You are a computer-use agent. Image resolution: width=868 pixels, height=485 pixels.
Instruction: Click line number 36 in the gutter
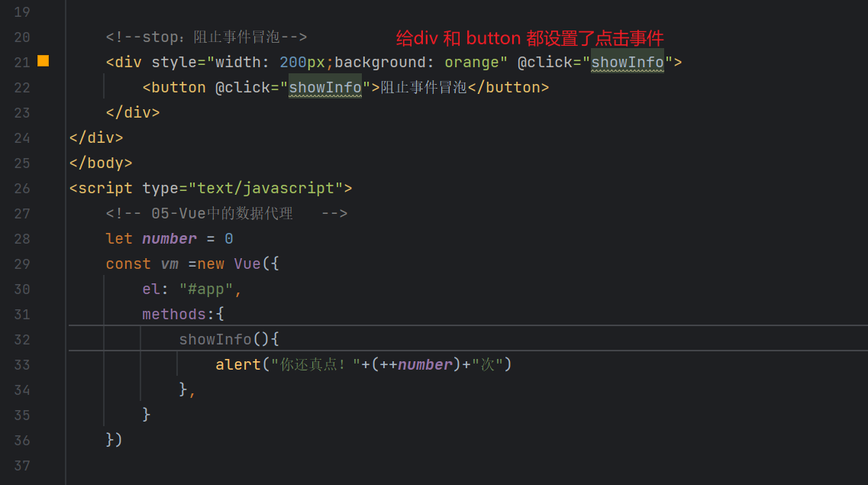[22, 440]
